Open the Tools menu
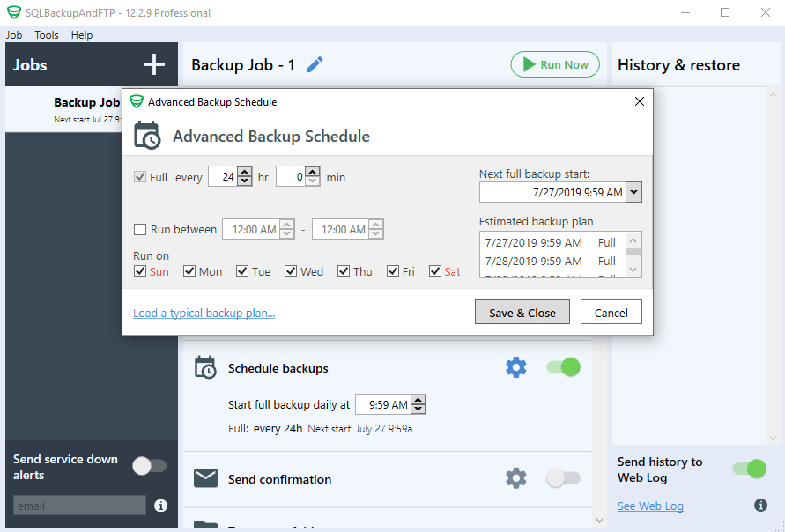The image size is (785, 532). click(47, 35)
